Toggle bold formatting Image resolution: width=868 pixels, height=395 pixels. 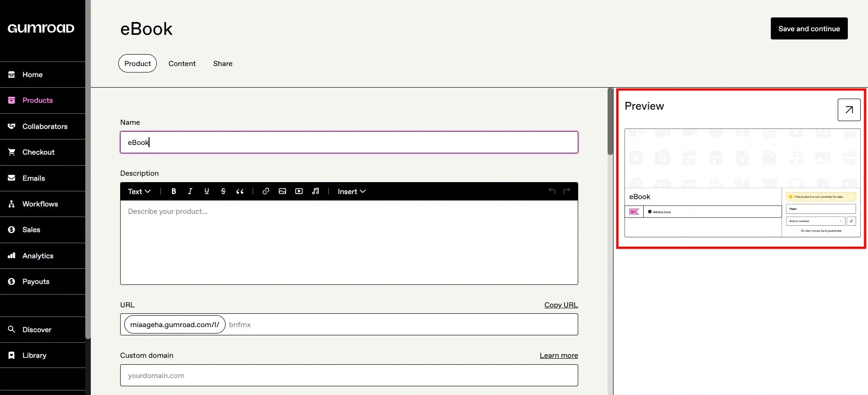pyautogui.click(x=174, y=191)
